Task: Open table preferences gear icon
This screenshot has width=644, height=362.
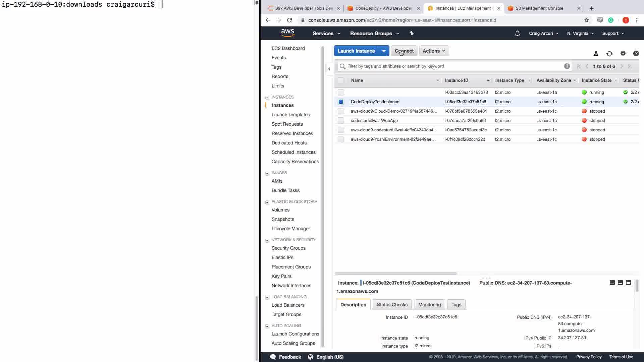Action: (623, 54)
